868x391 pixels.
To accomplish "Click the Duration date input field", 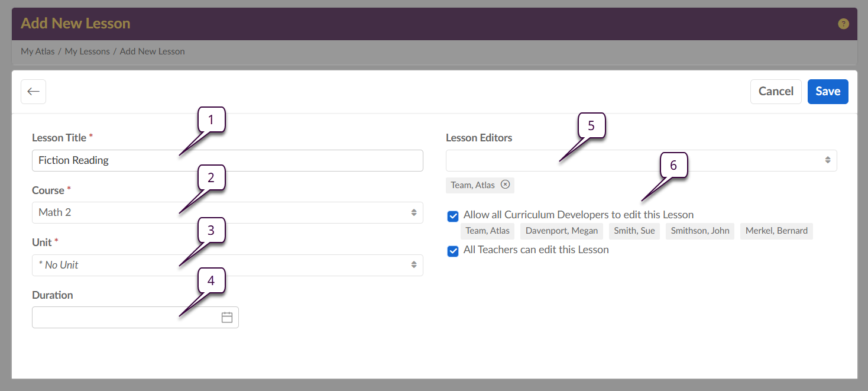I will [124, 318].
